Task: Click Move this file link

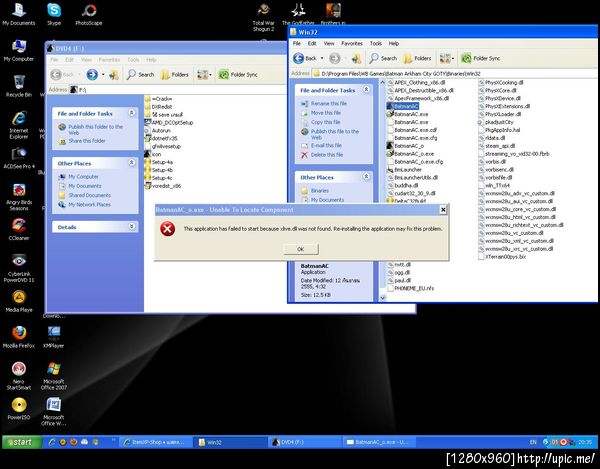Action: (326, 113)
